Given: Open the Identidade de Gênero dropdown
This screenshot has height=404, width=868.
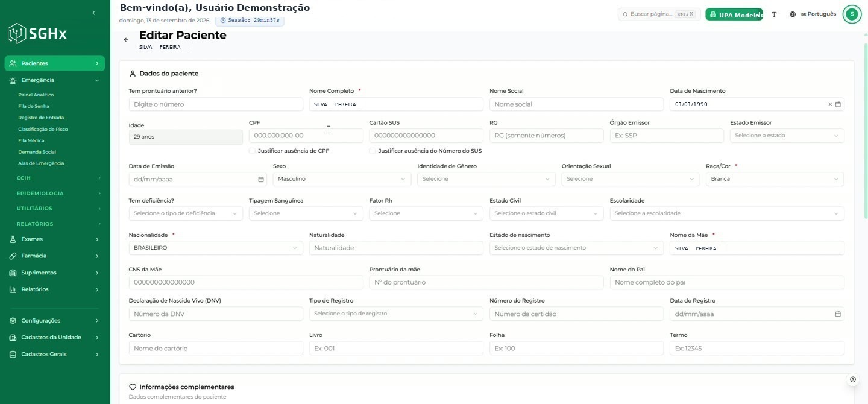Looking at the screenshot, I should (x=486, y=179).
